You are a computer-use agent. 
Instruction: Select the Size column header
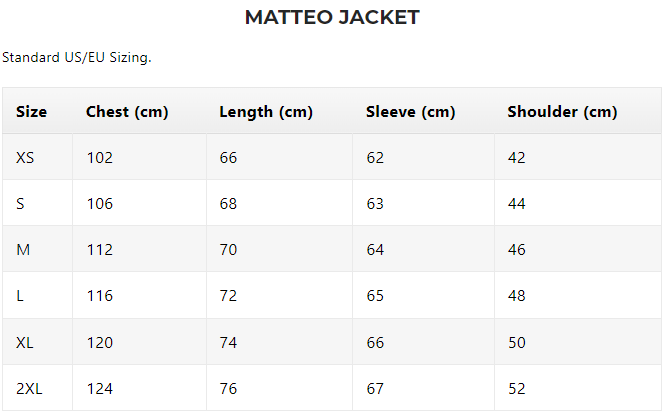(x=31, y=111)
